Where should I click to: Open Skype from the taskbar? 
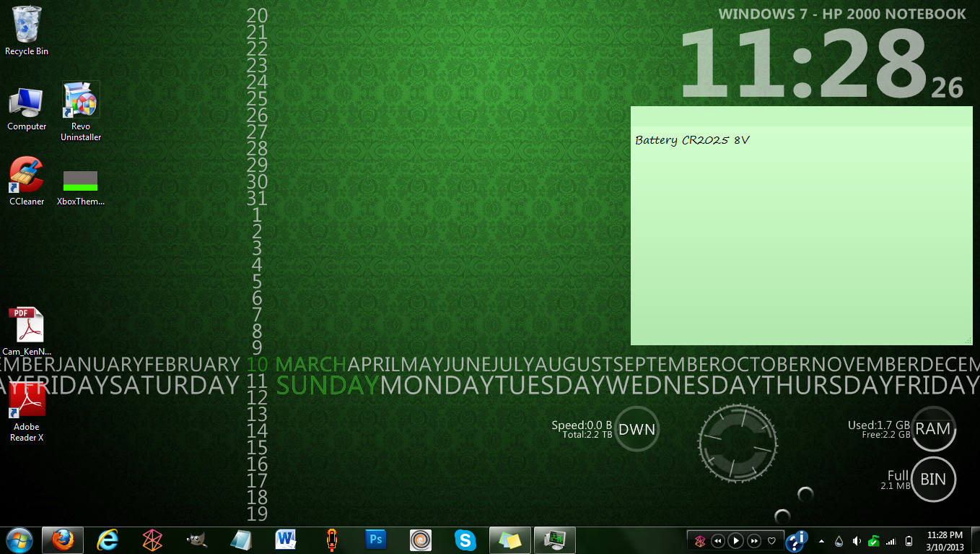pos(465,540)
